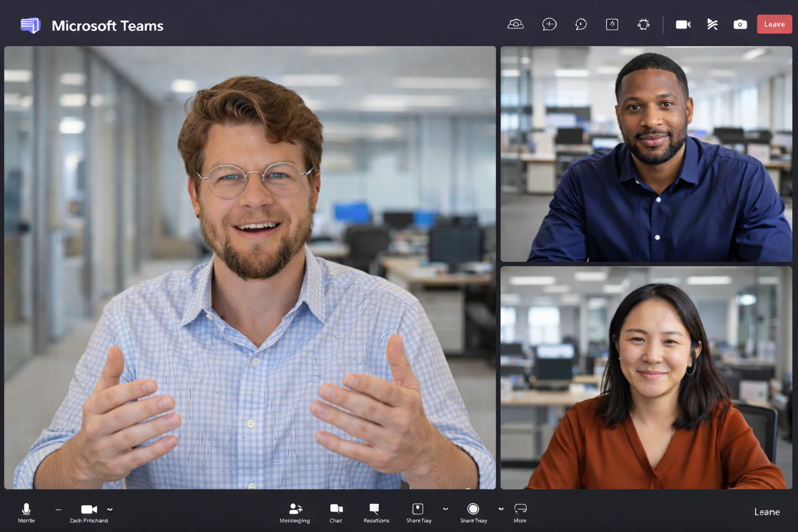Expand chevron right of square Share Tray icon
This screenshot has height=532, width=798.
[445, 509]
